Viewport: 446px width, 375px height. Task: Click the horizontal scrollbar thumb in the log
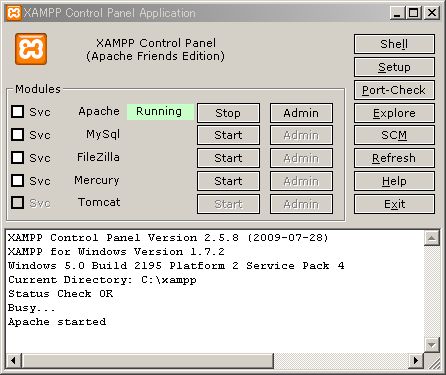coord(148,360)
